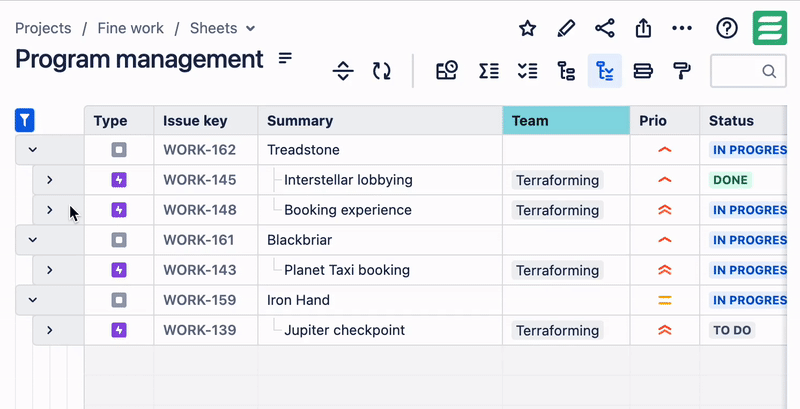This screenshot has height=409, width=800.
Task: Open the share connections icon
Action: point(605,28)
